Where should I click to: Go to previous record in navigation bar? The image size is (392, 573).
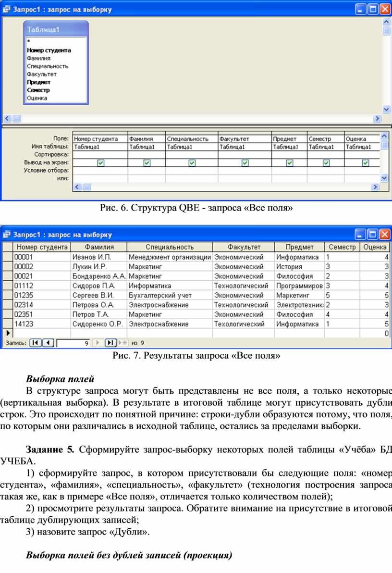[48, 343]
